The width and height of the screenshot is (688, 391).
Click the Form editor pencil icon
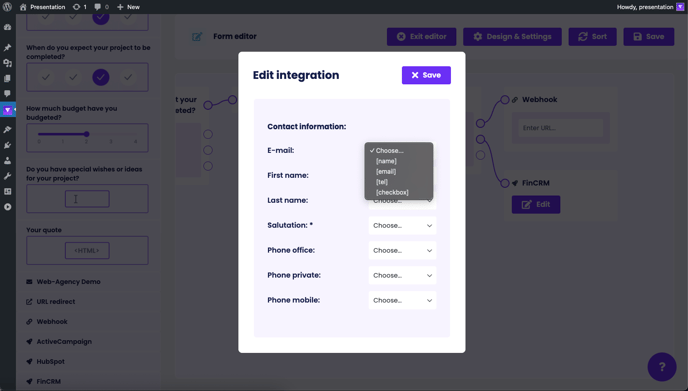[x=197, y=37]
